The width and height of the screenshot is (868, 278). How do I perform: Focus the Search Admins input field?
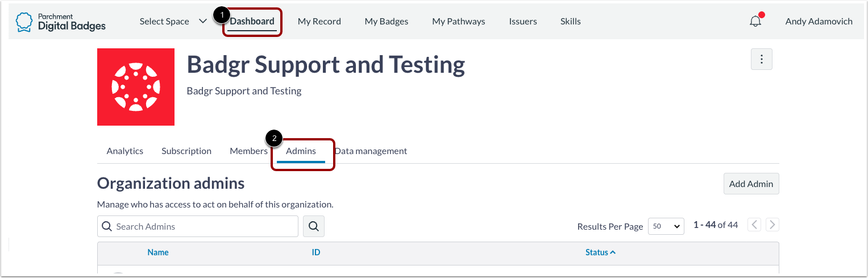205,226
